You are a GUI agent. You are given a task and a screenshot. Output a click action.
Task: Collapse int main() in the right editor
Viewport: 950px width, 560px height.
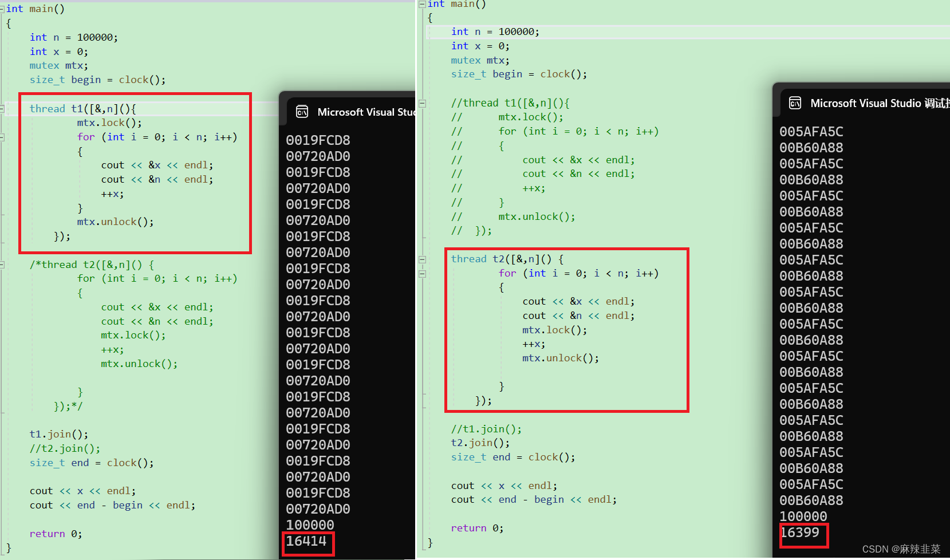point(422,4)
